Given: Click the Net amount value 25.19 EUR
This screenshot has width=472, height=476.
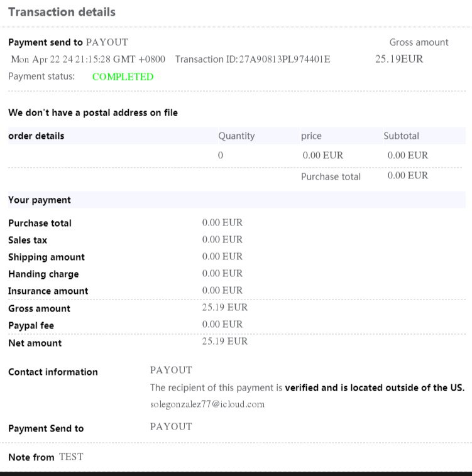Looking at the screenshot, I should pyautogui.click(x=224, y=342).
